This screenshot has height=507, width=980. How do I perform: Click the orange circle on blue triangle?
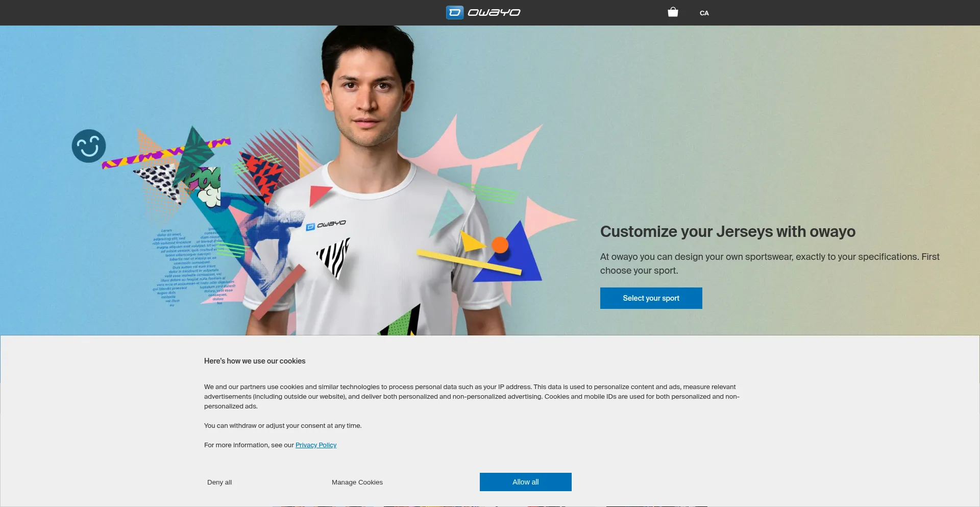pyautogui.click(x=500, y=245)
